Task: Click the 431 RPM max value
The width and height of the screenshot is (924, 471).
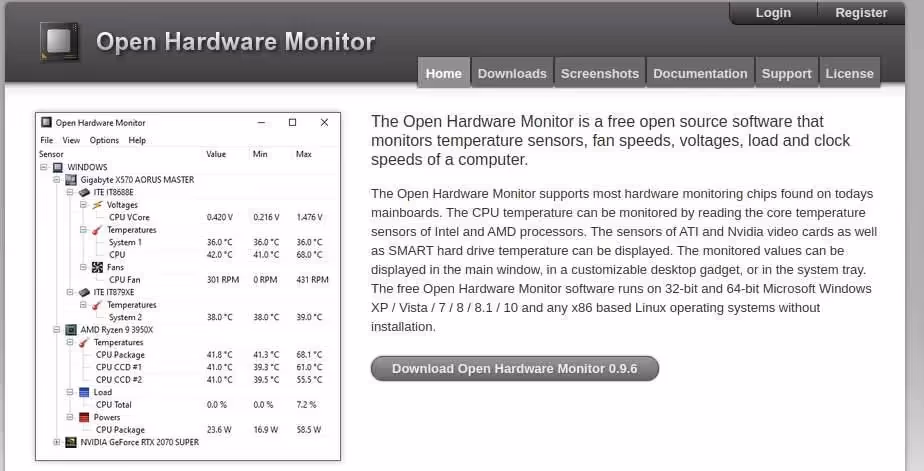Action: (x=312, y=279)
